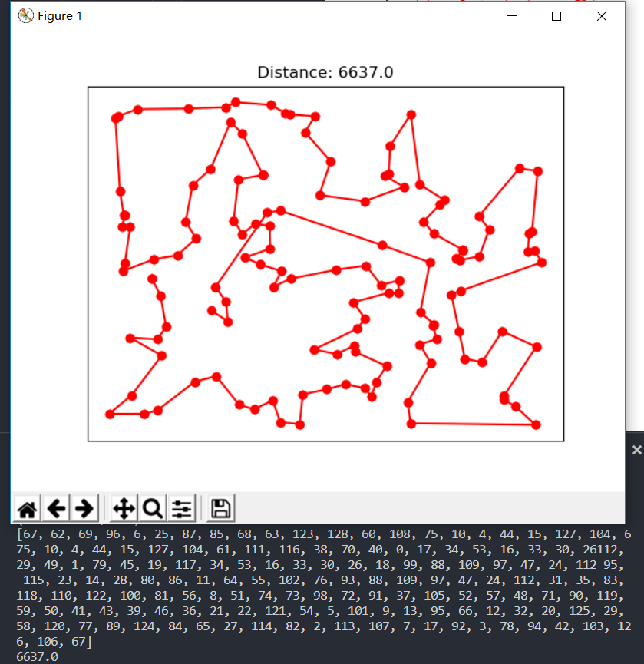
Task: Click the Figure 1 title bar label
Action: pyautogui.click(x=59, y=15)
